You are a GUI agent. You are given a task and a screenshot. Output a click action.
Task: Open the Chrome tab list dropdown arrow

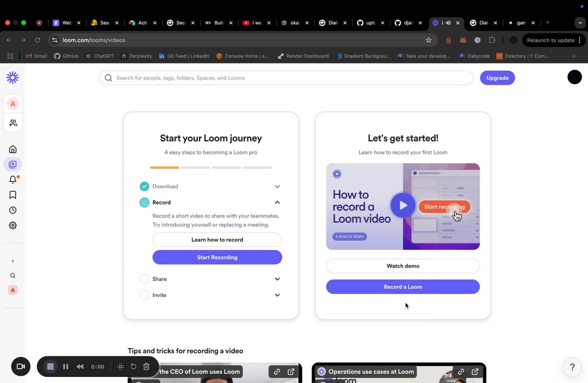[x=580, y=23]
